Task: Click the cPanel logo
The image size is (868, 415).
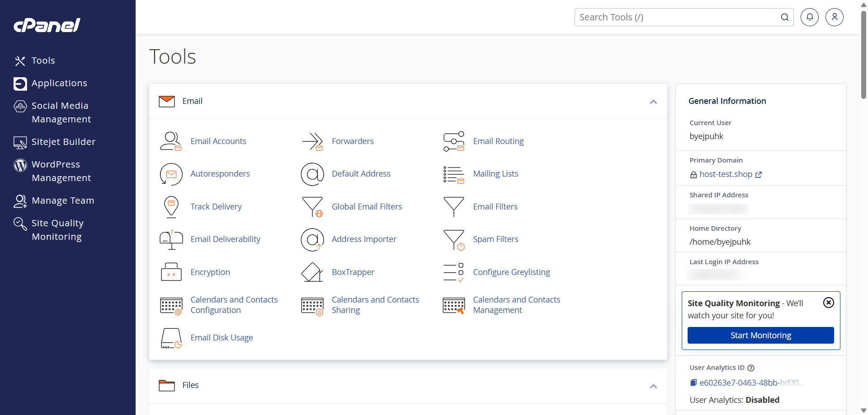Action: pos(47,25)
